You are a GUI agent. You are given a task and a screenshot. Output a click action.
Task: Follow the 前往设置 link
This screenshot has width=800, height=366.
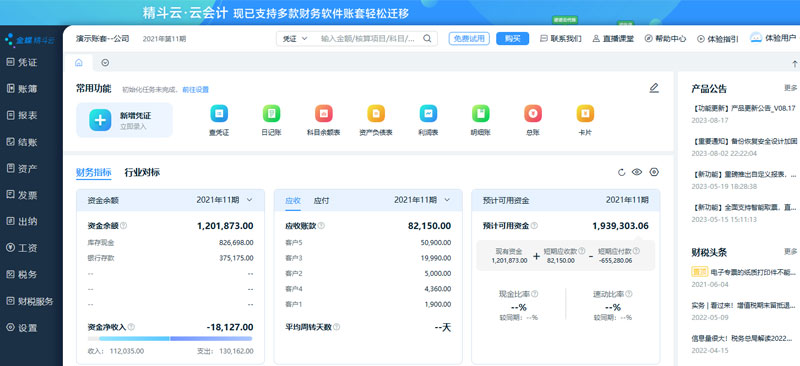(195, 90)
